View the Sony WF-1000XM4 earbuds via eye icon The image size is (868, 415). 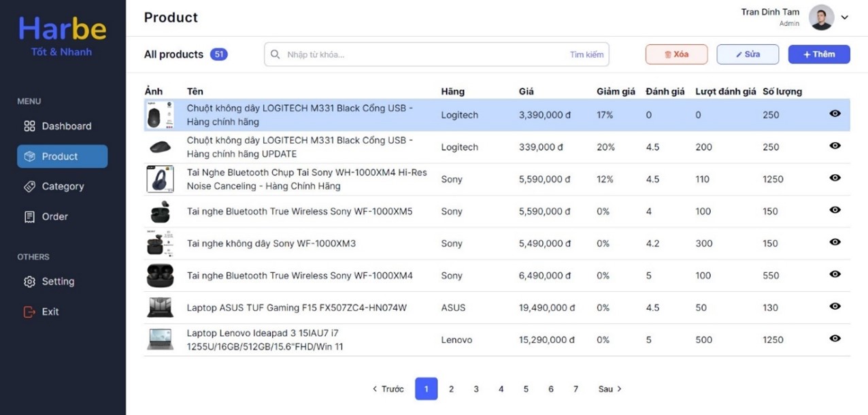(835, 274)
